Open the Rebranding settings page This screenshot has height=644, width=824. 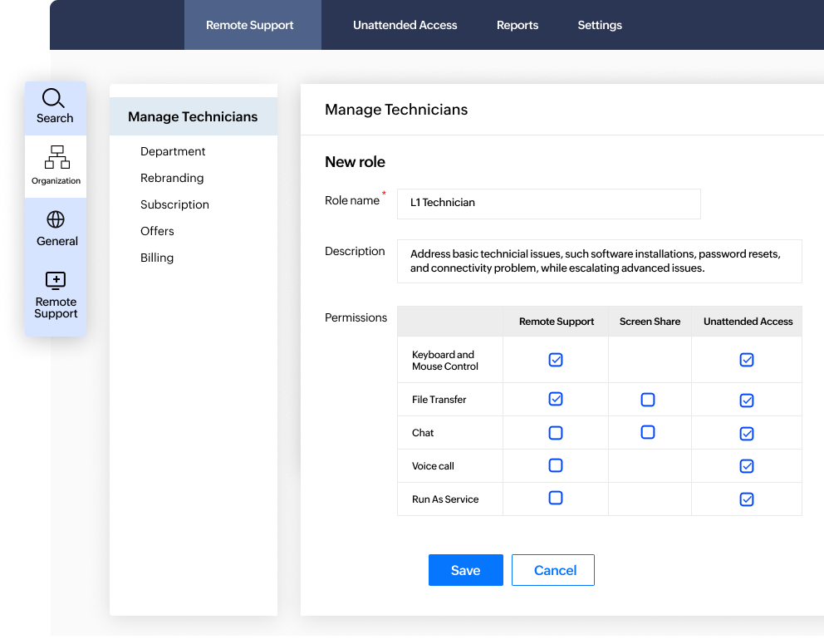172,178
